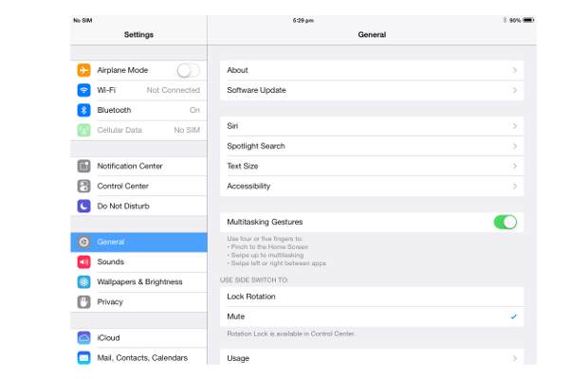Open the Text Size row
This screenshot has height=379, width=588.
click(x=372, y=166)
